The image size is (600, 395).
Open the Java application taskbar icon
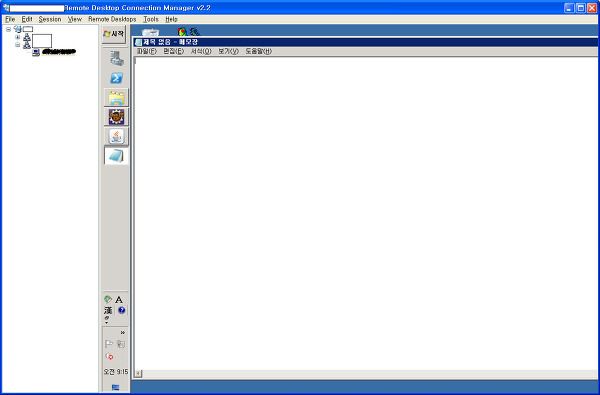116,137
